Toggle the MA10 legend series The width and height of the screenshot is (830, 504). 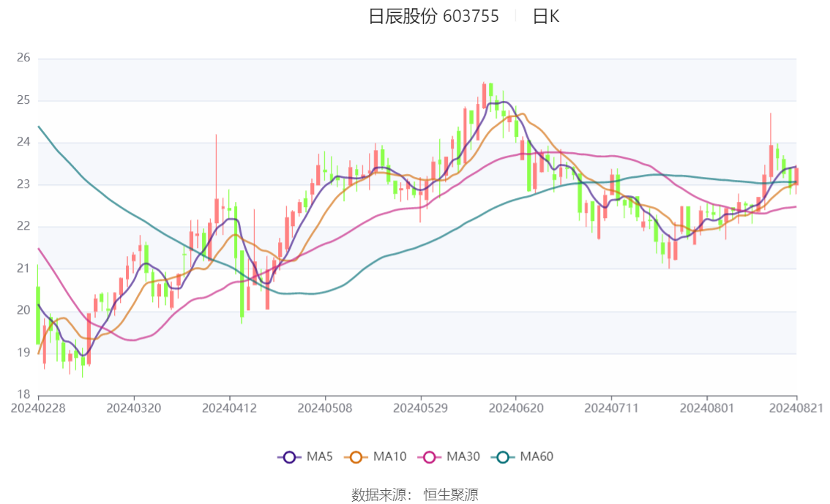tap(375, 456)
